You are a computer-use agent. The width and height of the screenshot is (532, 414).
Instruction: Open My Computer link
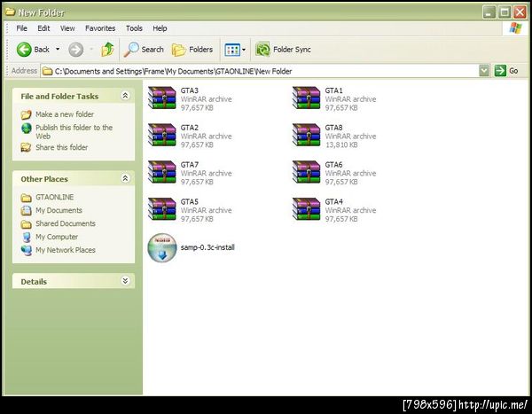(57, 237)
